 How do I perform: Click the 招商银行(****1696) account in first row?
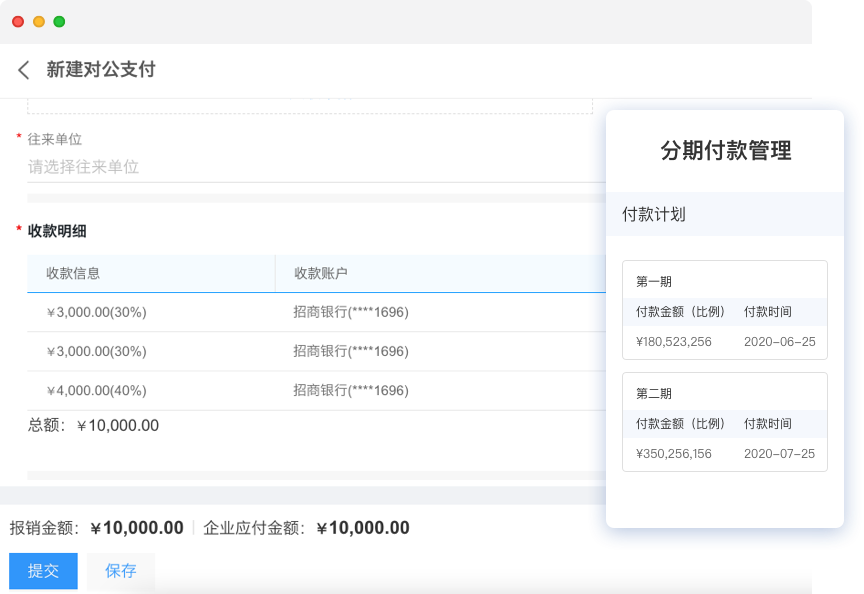point(351,312)
